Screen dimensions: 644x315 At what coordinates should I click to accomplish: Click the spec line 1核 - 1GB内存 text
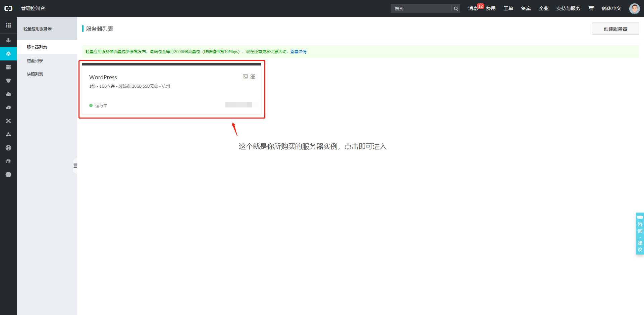pos(129,86)
